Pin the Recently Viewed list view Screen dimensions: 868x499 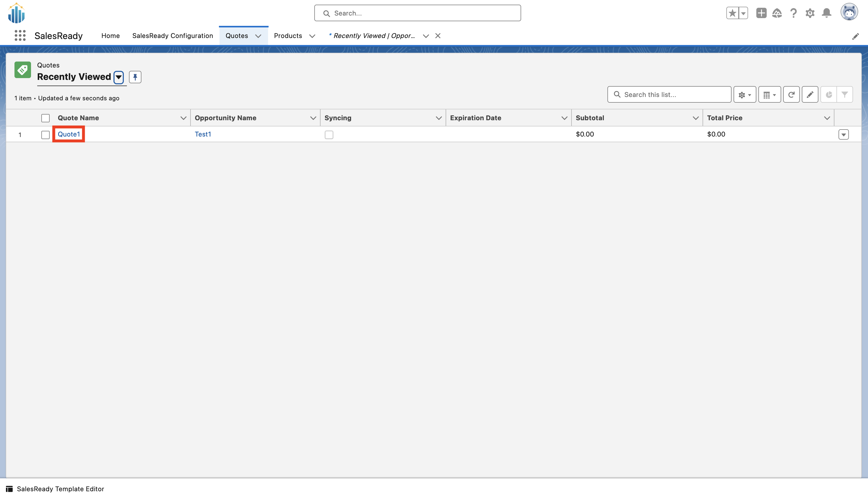tap(135, 77)
